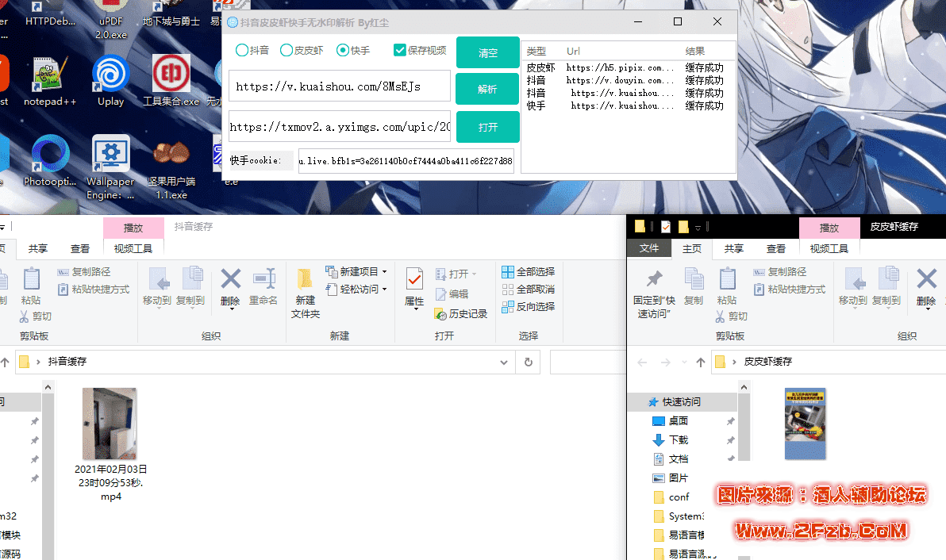Viewport: 946px width, 560px height.
Task: Click up arrow in 皮皮虾缓存 window
Action: [x=701, y=362]
